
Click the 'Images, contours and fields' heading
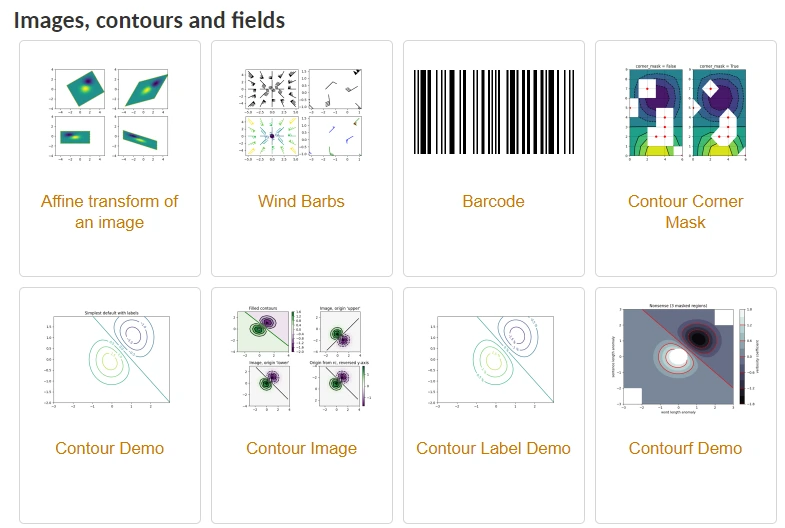[149, 21]
